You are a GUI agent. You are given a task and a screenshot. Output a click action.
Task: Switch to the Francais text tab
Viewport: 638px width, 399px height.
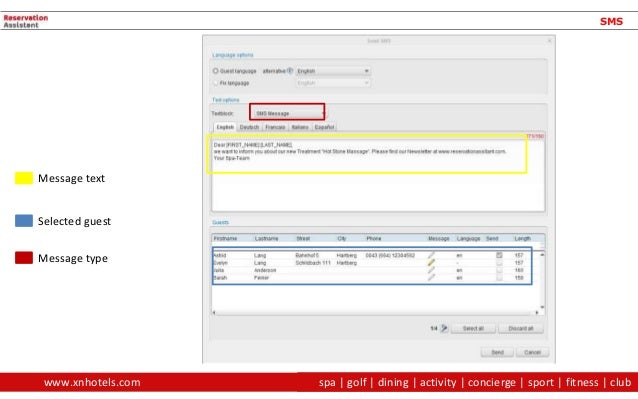point(275,127)
